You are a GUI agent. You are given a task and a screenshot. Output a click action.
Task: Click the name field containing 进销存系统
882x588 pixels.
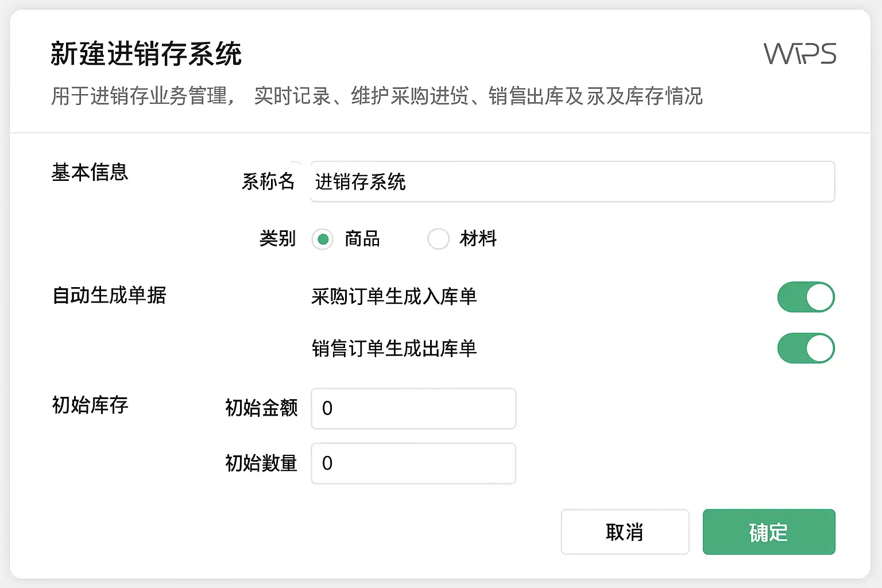tap(572, 182)
